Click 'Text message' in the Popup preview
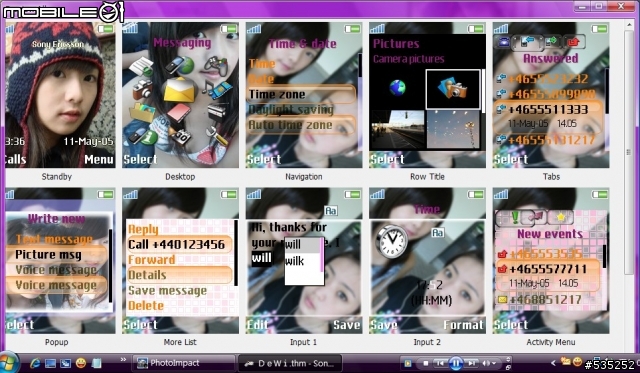 [x=54, y=239]
